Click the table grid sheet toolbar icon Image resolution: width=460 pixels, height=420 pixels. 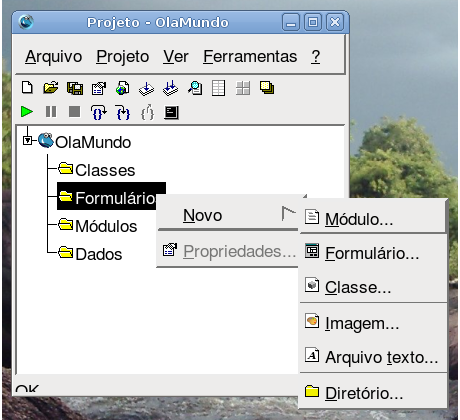click(219, 88)
